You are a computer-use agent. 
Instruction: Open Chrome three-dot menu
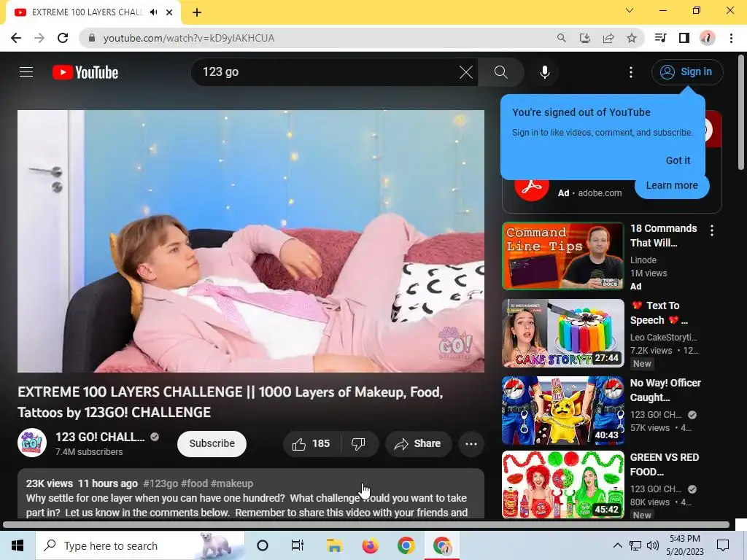pos(731,38)
